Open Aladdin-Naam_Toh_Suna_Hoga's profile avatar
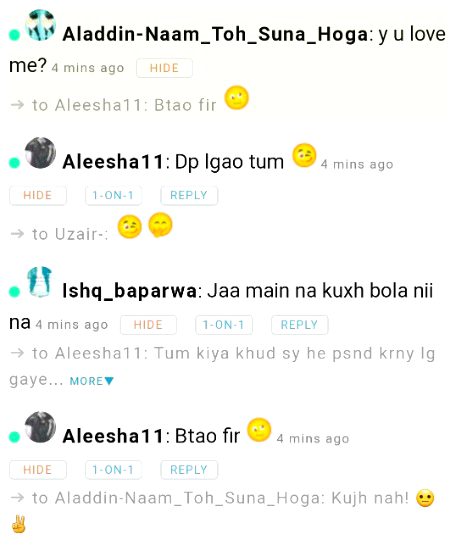Image resolution: width=450 pixels, height=551 pixels. pos(40,25)
